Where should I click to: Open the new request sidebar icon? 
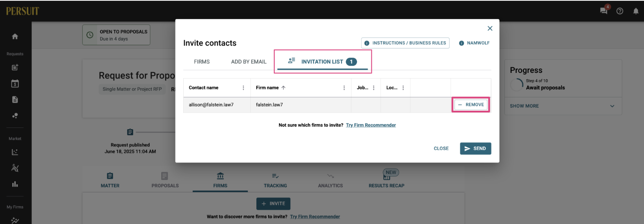pyautogui.click(x=15, y=68)
